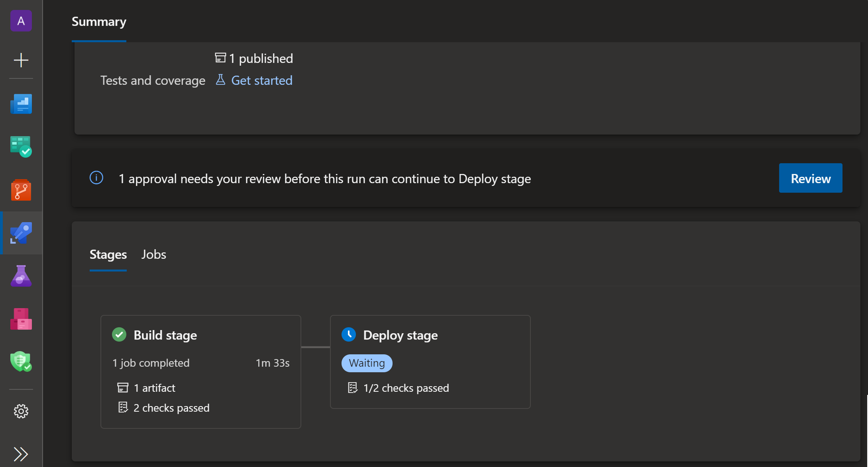Open Project settings gear icon
Screen dimensions: 868x467
click(x=21, y=411)
